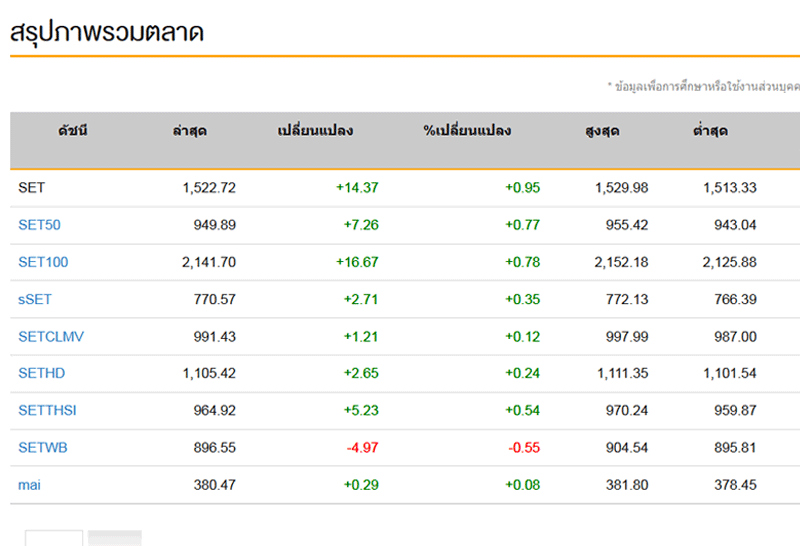Open the SET100 index link
The image size is (800, 546).
click(43, 262)
